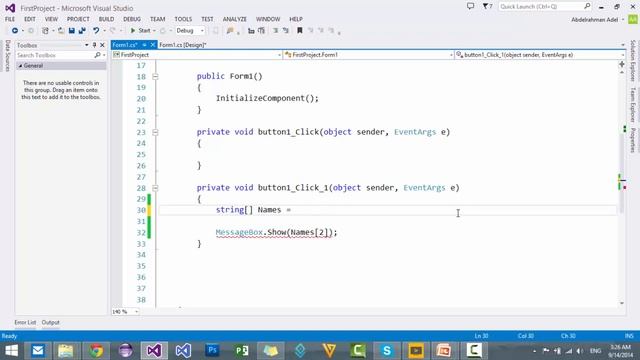Click the split editor handle above scrollbar
The width and height of the screenshot is (640, 360).
click(622, 64)
